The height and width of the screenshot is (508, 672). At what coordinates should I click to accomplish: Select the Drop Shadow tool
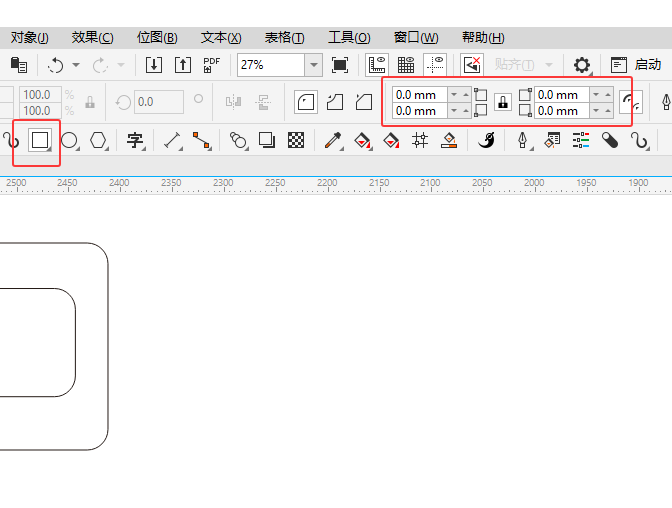(267, 140)
